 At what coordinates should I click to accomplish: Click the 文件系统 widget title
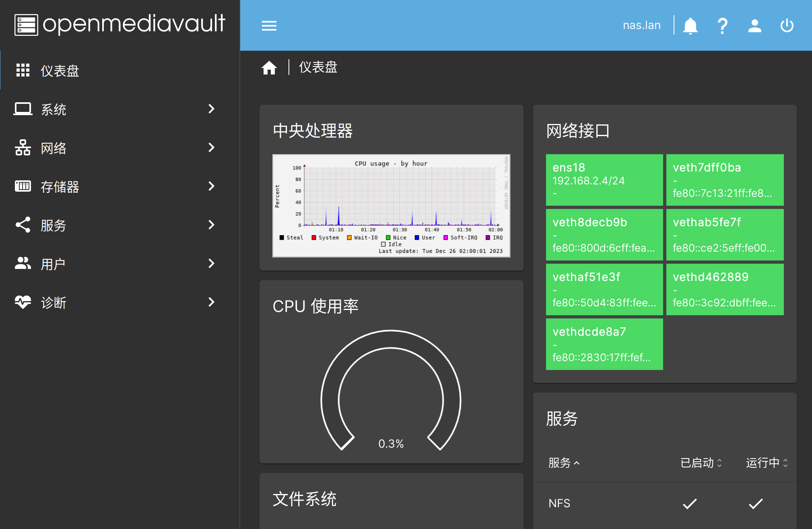click(305, 499)
